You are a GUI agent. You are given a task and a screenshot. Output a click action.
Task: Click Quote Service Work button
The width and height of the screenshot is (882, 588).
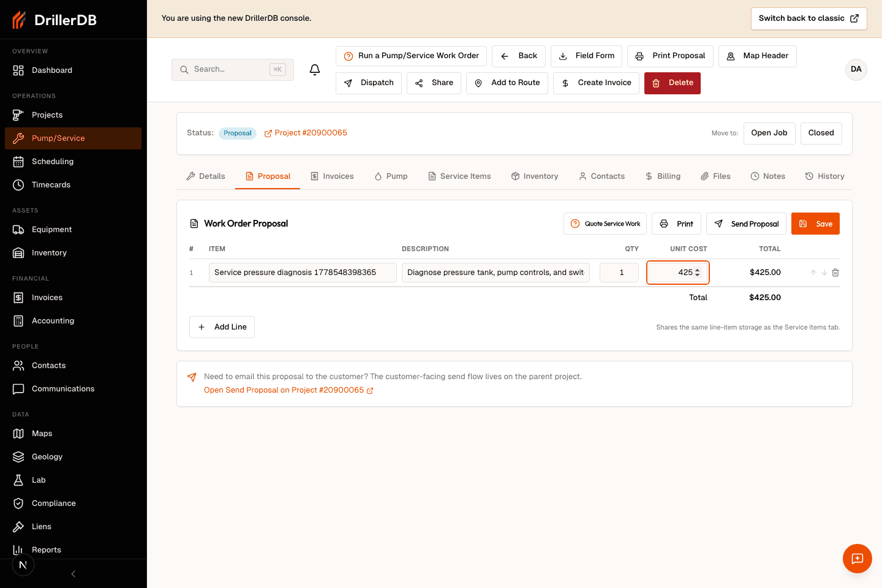click(605, 224)
